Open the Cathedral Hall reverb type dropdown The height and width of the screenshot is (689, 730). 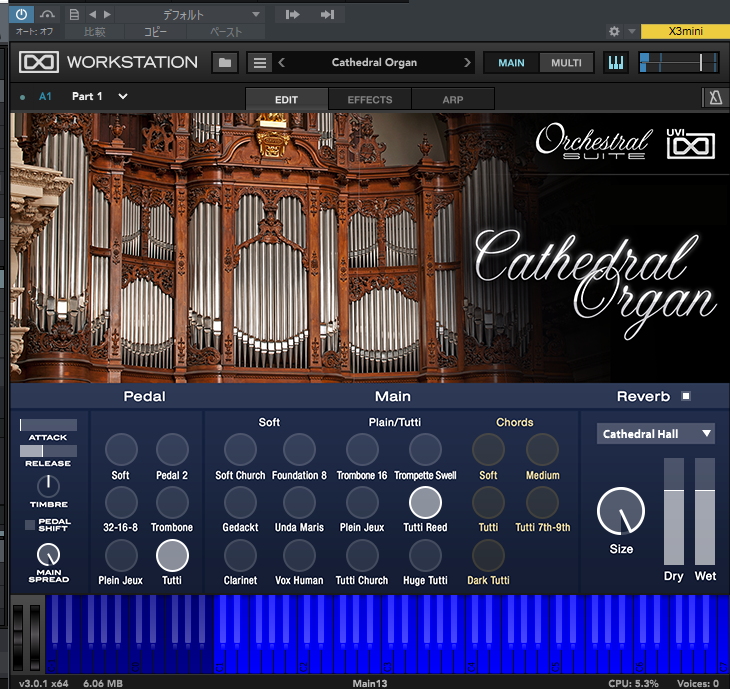[656, 434]
